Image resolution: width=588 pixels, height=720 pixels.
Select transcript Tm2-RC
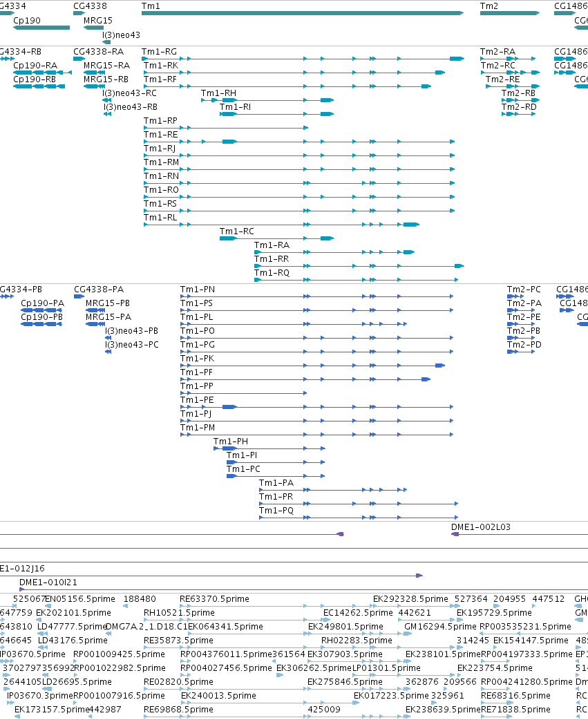[x=511, y=73]
